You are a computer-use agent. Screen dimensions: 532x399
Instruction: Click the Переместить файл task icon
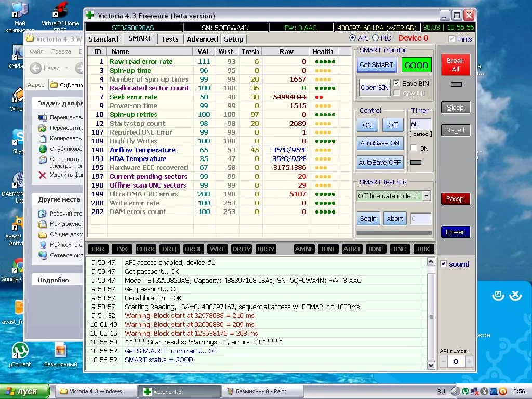[43, 128]
